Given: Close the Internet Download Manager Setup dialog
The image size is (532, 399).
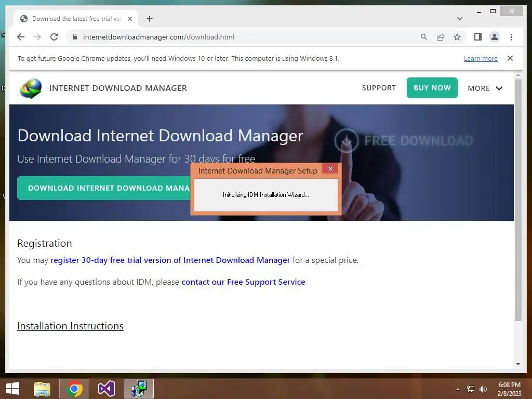Looking at the screenshot, I should 330,169.
